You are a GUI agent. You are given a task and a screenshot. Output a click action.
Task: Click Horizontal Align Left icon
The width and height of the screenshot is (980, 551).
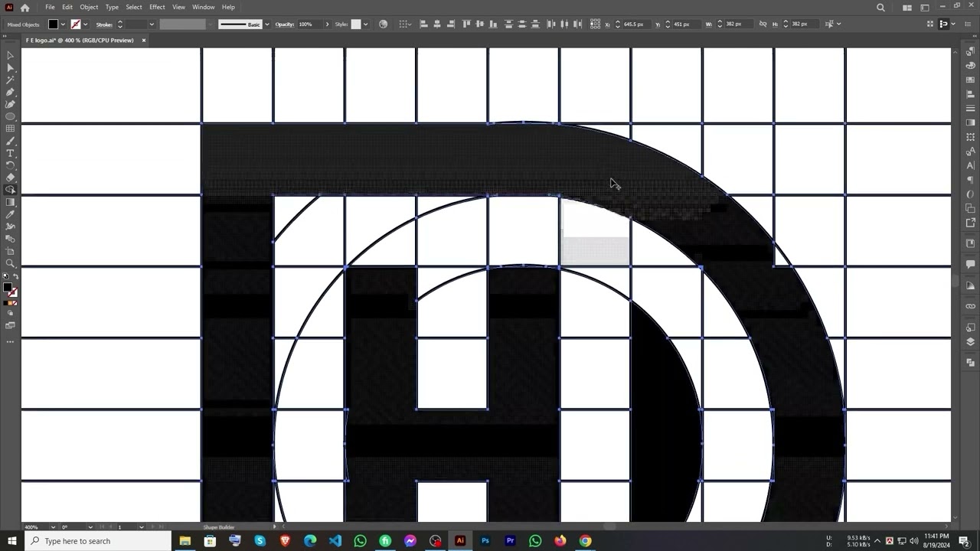tap(423, 24)
